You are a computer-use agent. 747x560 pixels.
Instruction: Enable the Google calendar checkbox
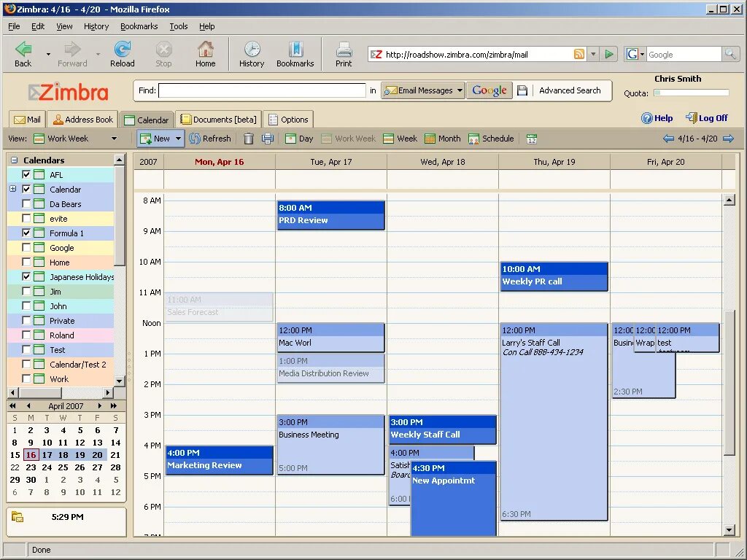(x=26, y=248)
